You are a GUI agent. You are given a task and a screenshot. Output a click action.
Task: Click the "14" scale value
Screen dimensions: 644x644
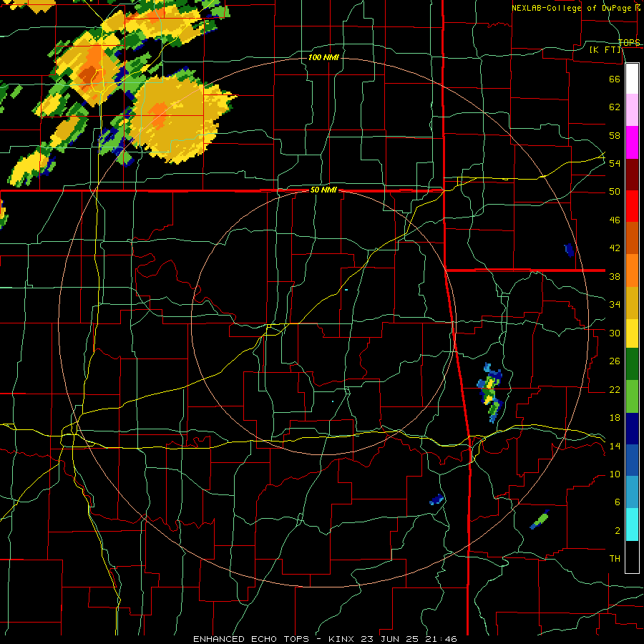coord(615,447)
